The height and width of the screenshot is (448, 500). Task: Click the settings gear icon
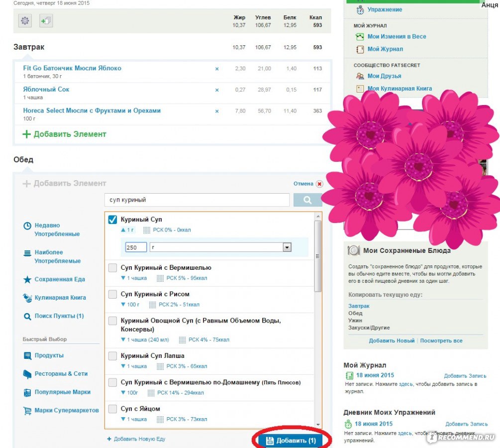click(x=25, y=21)
